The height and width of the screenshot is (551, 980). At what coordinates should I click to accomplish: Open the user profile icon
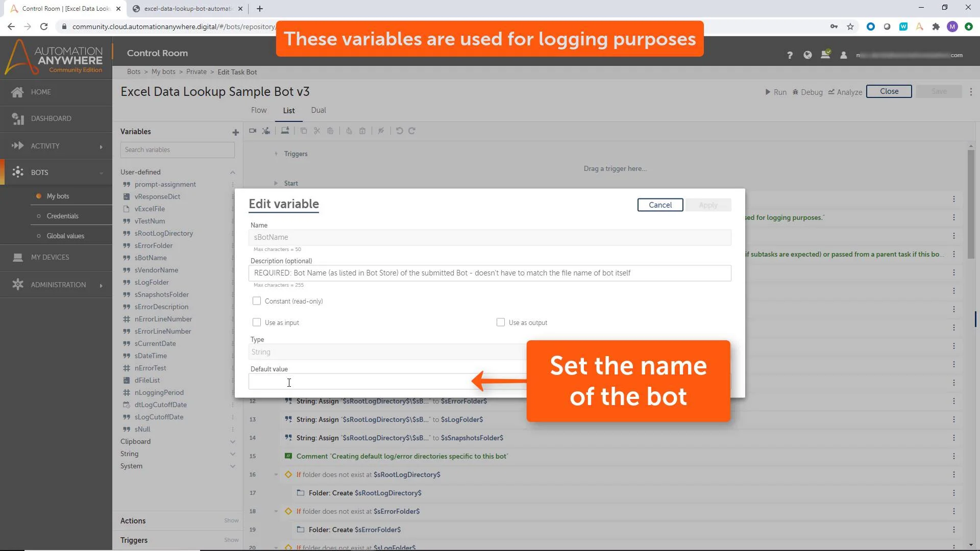point(844,55)
